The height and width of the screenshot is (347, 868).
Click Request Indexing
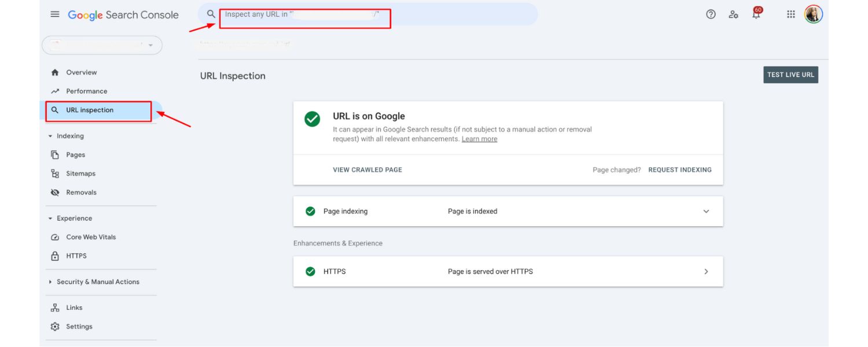click(679, 170)
